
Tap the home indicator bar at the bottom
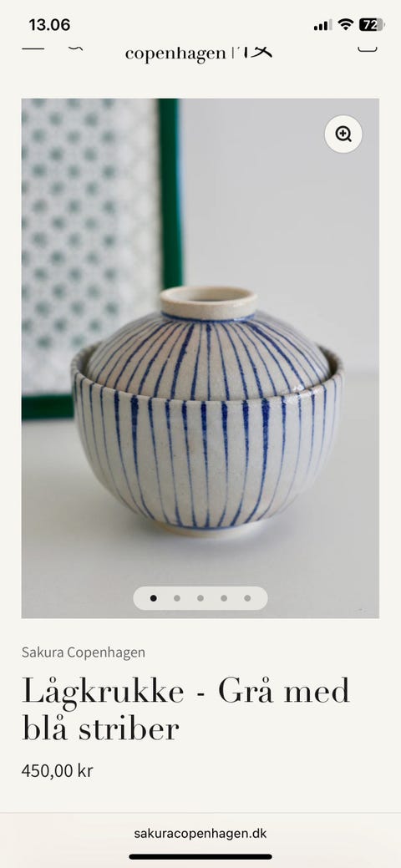click(x=200, y=856)
